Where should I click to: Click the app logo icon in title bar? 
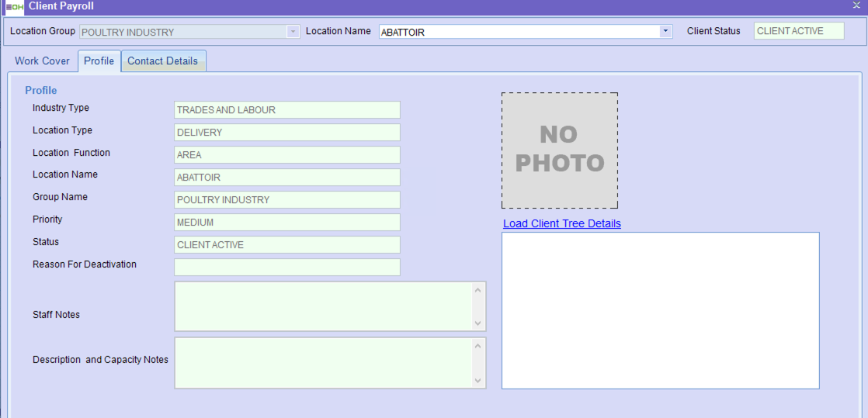[x=13, y=6]
